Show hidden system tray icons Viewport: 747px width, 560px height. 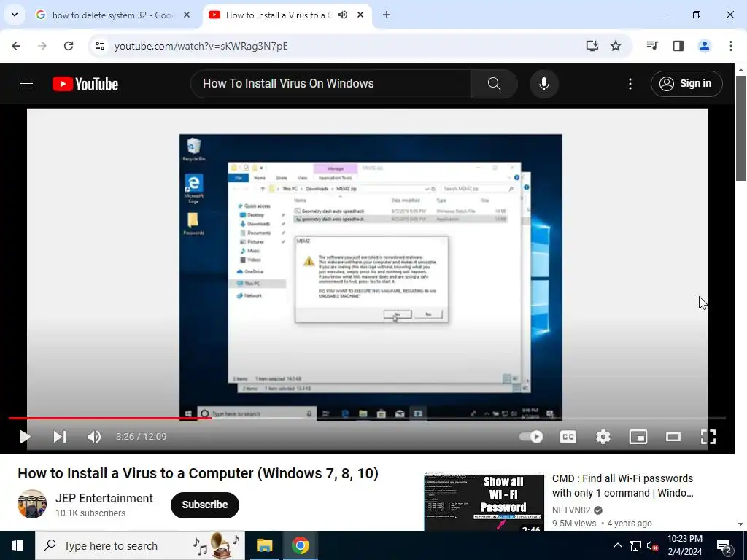click(617, 545)
